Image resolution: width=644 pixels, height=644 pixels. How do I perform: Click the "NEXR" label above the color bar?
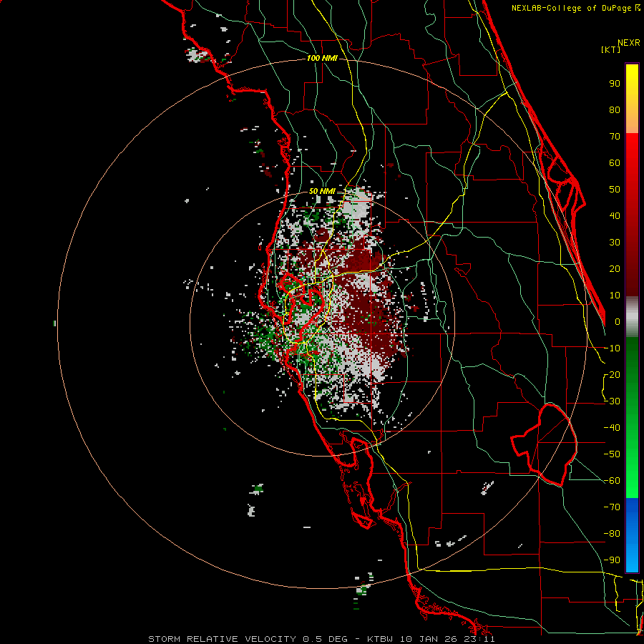click(x=629, y=43)
